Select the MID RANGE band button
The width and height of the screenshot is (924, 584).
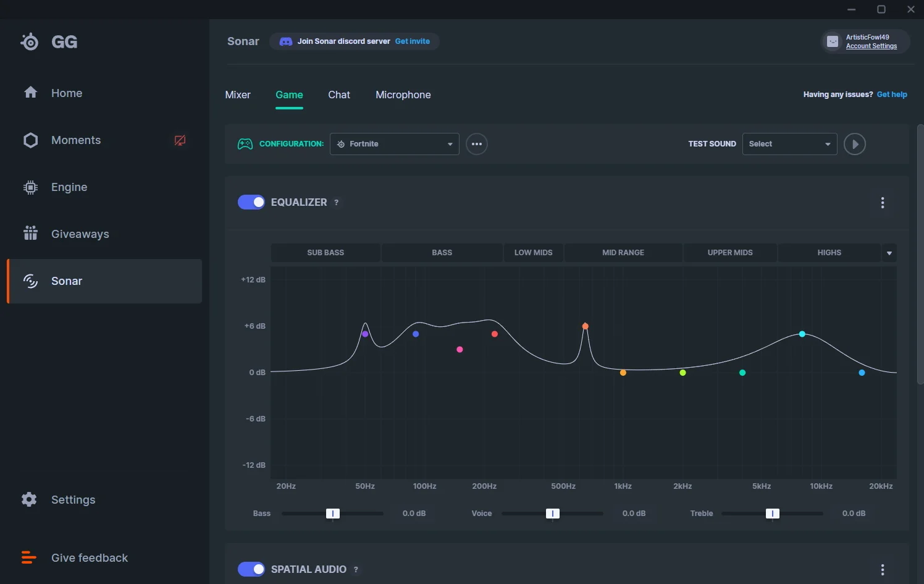(623, 253)
